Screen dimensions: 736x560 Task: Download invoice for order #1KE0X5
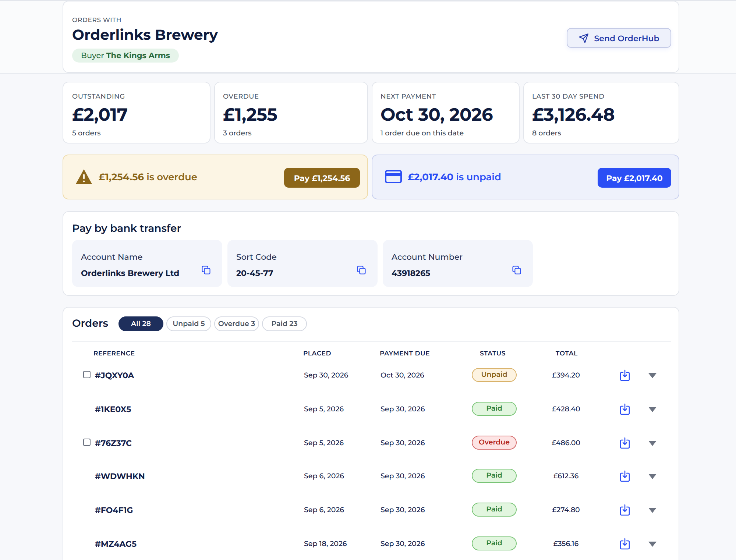[x=625, y=409]
